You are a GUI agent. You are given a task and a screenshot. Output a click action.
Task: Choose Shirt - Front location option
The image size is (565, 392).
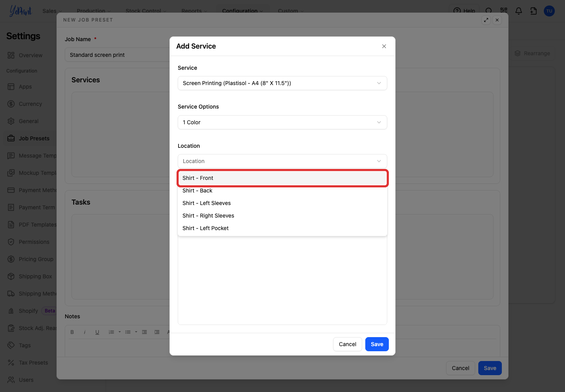click(x=282, y=178)
